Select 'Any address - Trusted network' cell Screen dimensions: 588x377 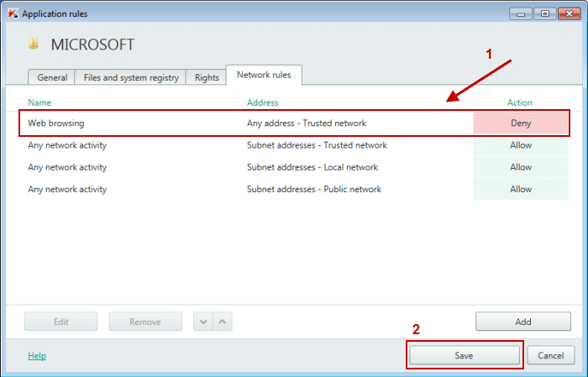307,123
